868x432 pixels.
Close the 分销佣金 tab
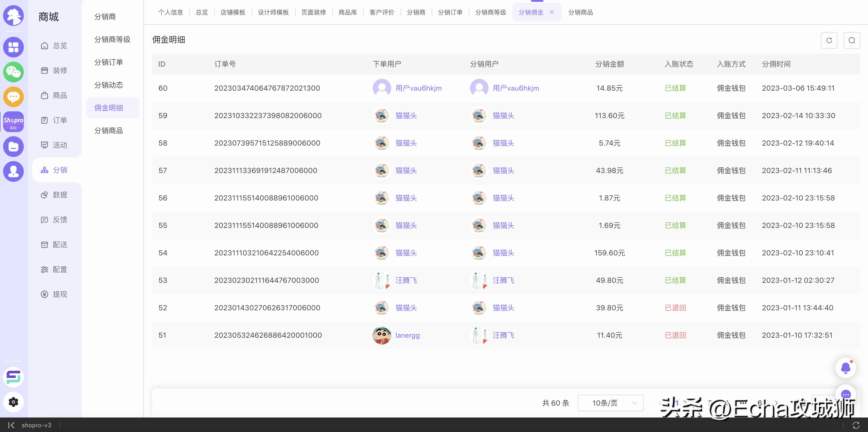[x=551, y=12]
